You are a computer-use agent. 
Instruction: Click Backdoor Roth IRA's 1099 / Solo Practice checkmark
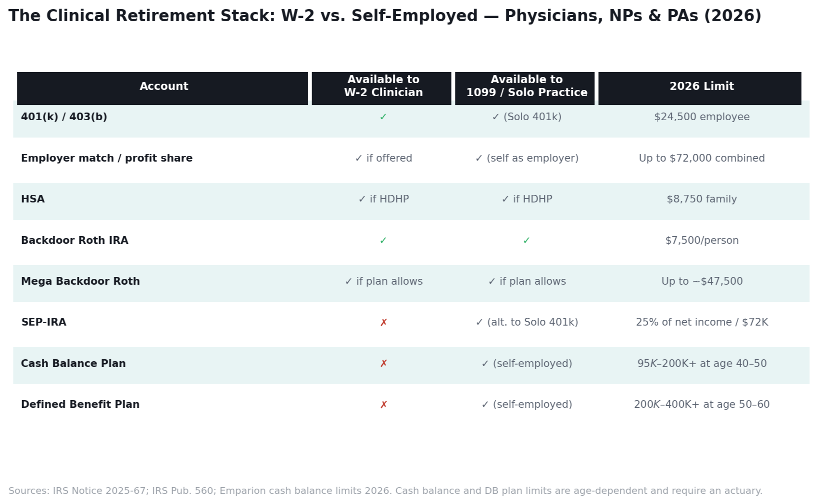coord(527,240)
